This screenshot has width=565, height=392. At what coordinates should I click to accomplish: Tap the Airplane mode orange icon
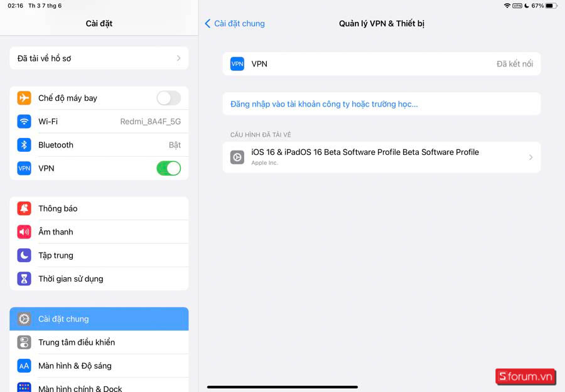click(24, 98)
